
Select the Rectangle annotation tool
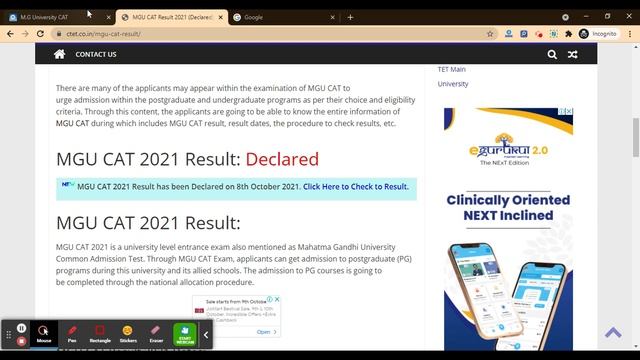click(x=100, y=334)
